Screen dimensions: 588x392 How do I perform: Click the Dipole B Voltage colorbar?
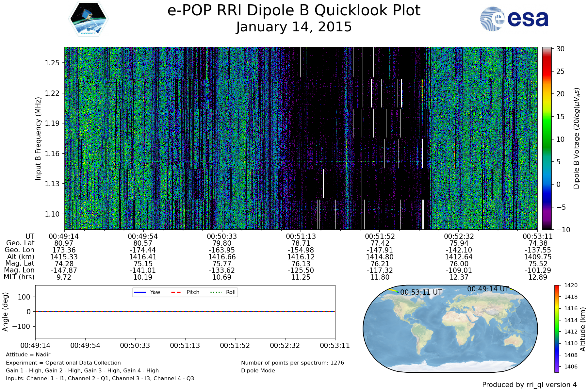pyautogui.click(x=547, y=138)
